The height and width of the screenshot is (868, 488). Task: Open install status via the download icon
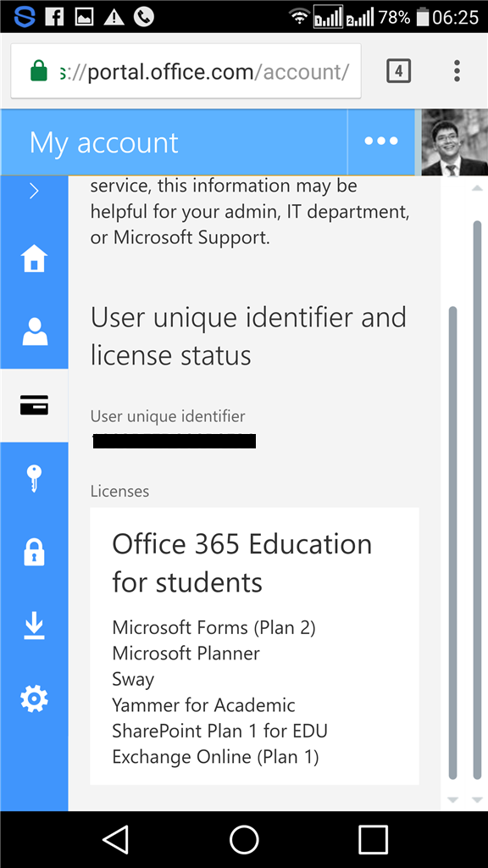coord(34,625)
